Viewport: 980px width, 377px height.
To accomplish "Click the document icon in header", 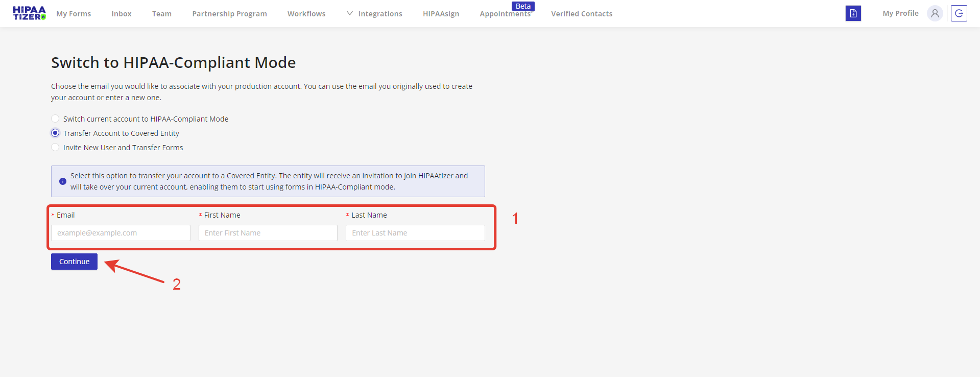I will [853, 13].
